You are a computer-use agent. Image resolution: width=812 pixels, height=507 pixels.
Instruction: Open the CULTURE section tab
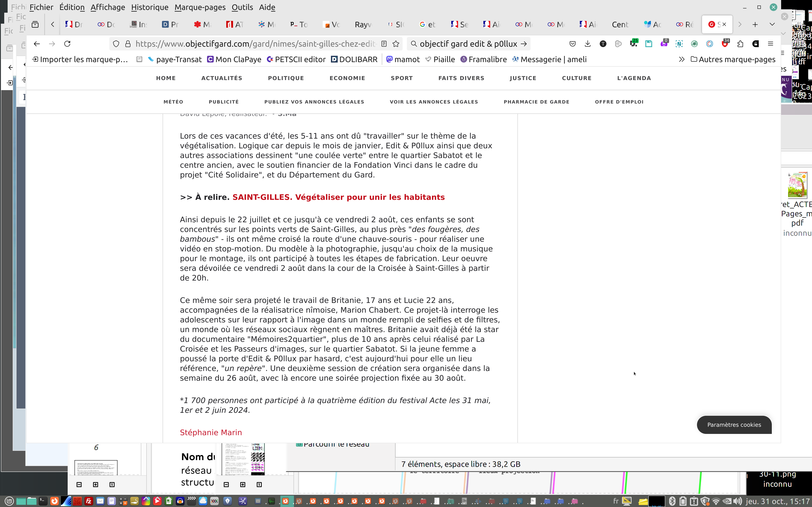coord(576,78)
